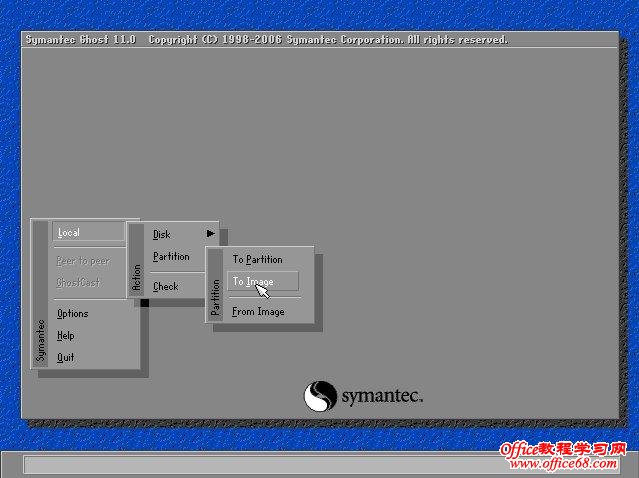Open the Options menu entry

(73, 314)
